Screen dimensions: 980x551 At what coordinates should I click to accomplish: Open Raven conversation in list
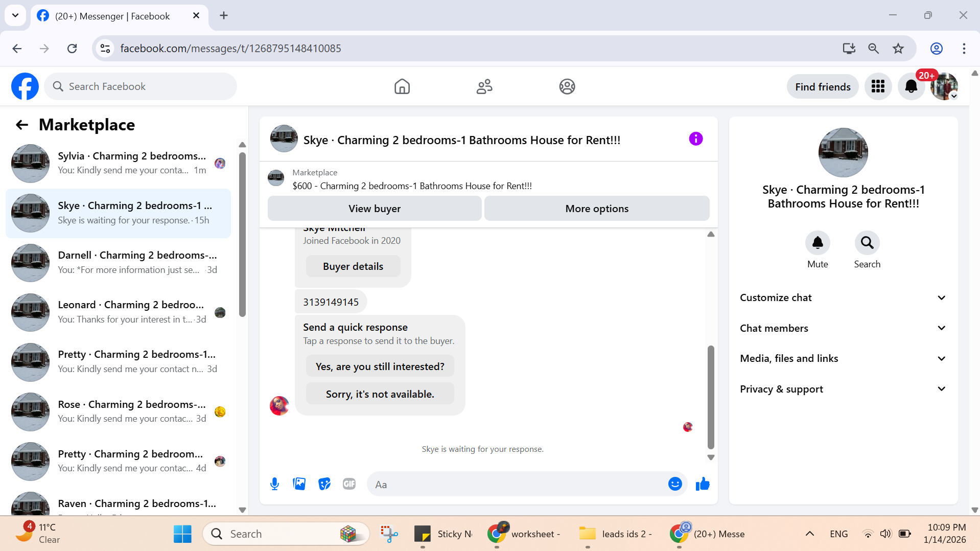[118, 502]
